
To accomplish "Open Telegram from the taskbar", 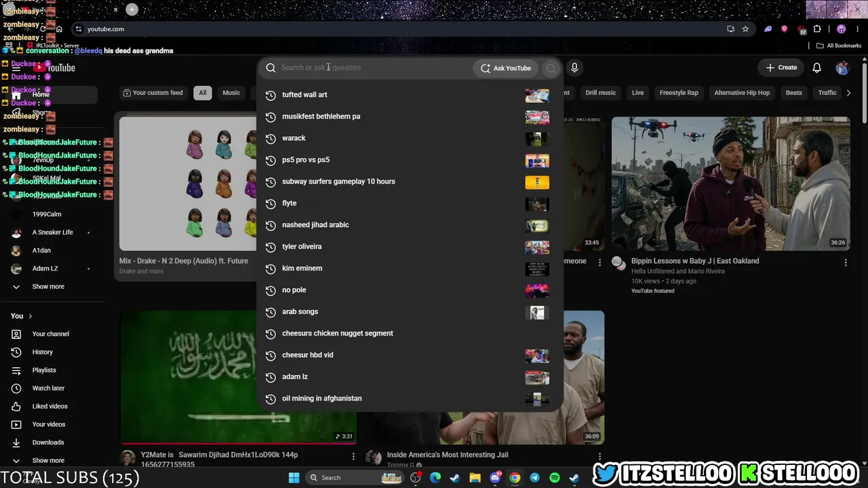I will 535,478.
